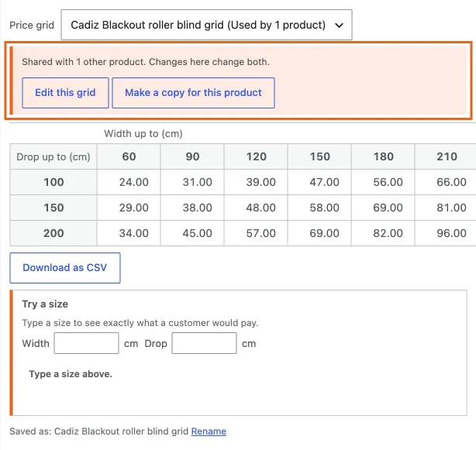This screenshot has width=476, height=450.
Task: Click the 66.00 price cell
Action: pos(446,182)
